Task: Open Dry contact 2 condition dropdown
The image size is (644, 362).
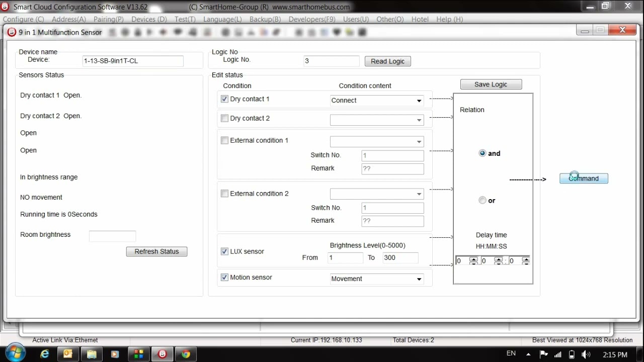Action: (x=419, y=120)
